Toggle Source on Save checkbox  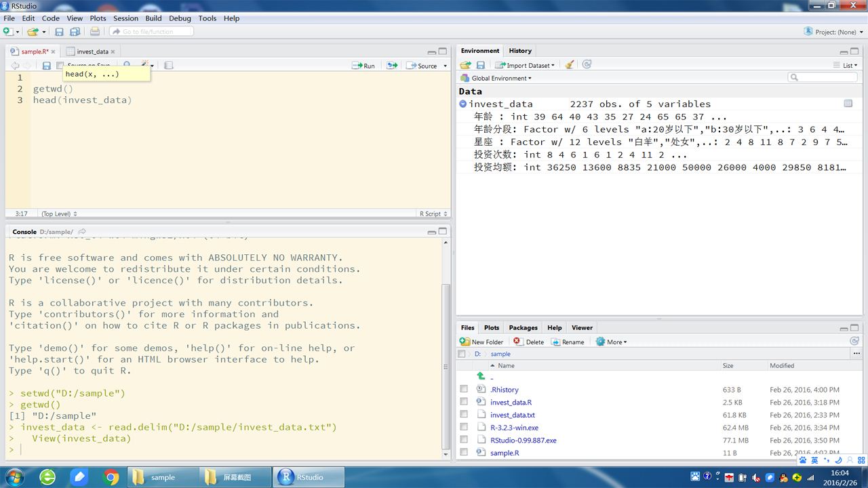click(60, 66)
